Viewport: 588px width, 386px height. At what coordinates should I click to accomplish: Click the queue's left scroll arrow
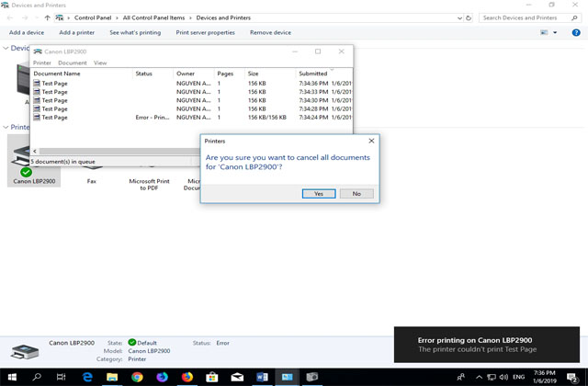pos(35,151)
